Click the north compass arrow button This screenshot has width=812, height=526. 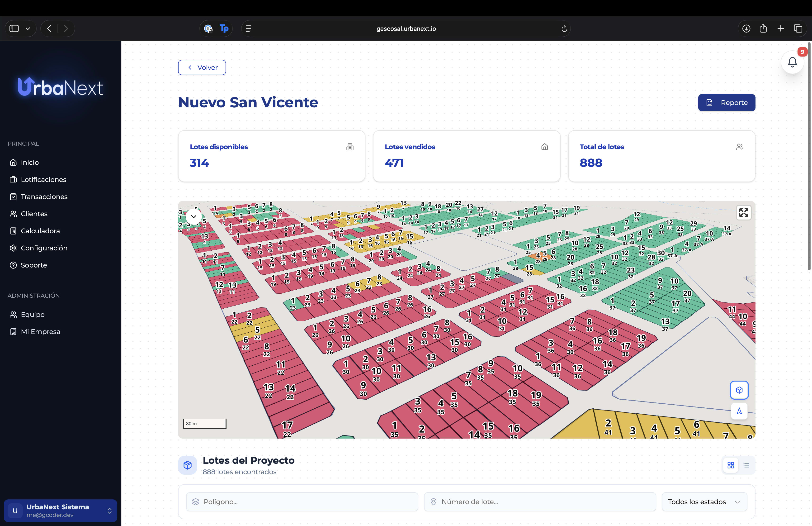[x=739, y=411]
